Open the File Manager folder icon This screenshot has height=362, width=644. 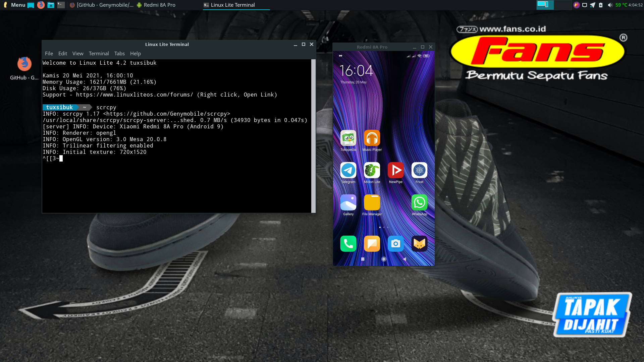(x=372, y=203)
